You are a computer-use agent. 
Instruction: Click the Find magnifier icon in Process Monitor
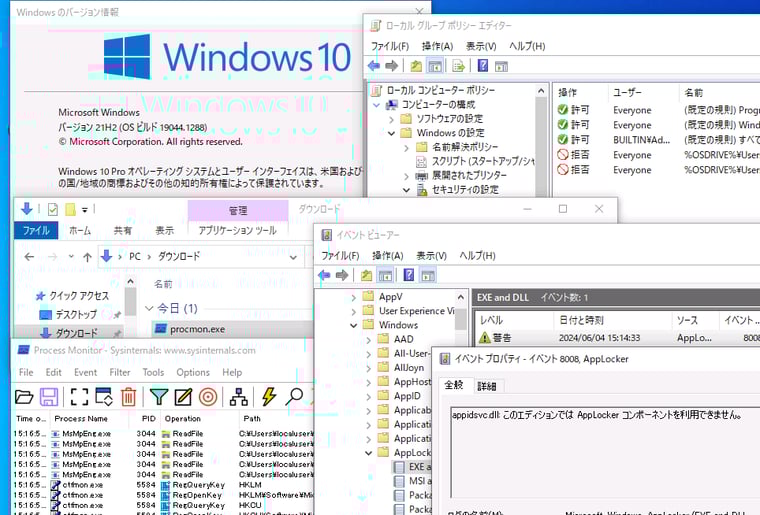coord(294,396)
